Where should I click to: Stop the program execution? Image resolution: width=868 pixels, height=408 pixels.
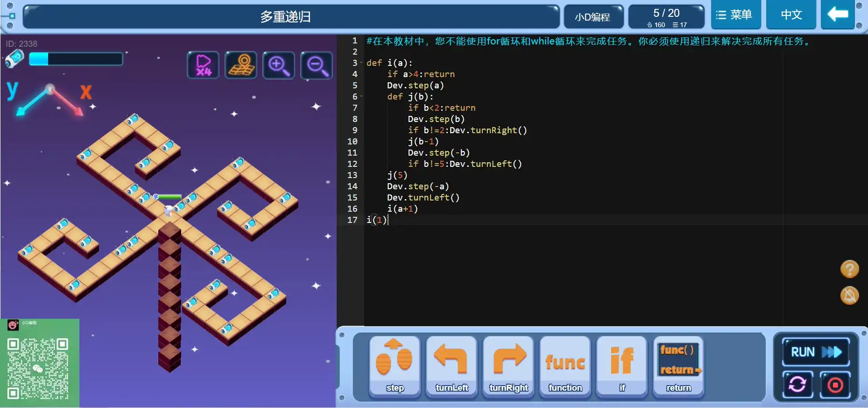point(835,385)
